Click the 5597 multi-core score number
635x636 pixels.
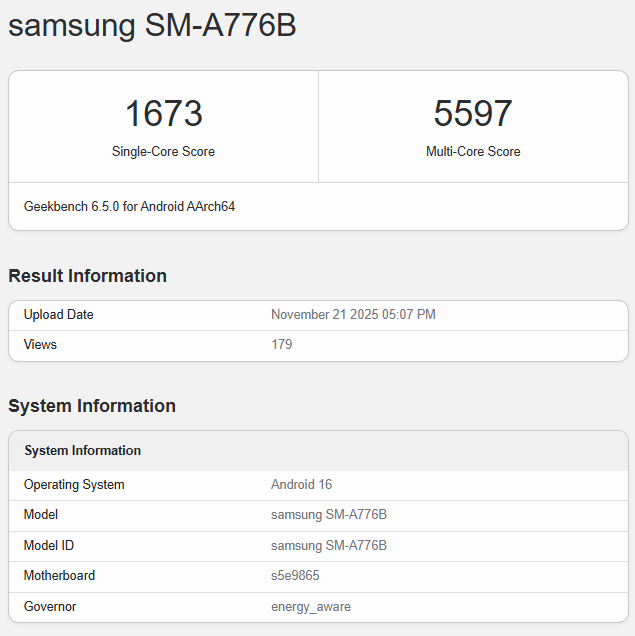click(473, 113)
